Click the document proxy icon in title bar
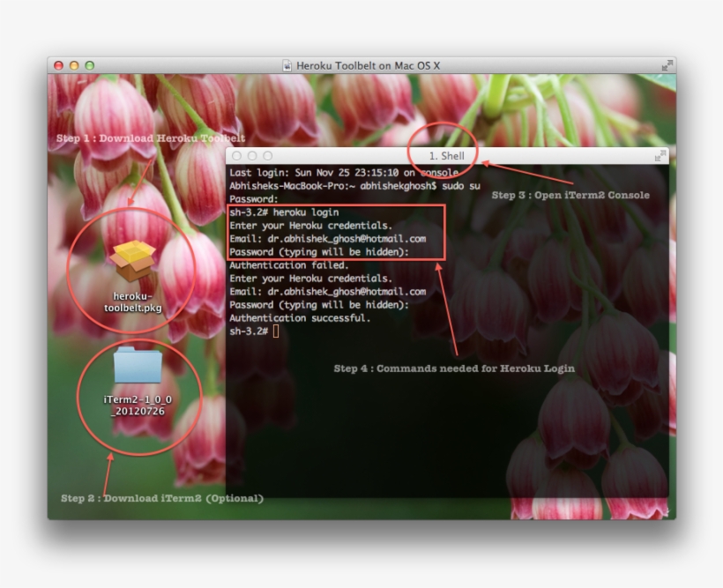723x588 pixels. [x=287, y=66]
